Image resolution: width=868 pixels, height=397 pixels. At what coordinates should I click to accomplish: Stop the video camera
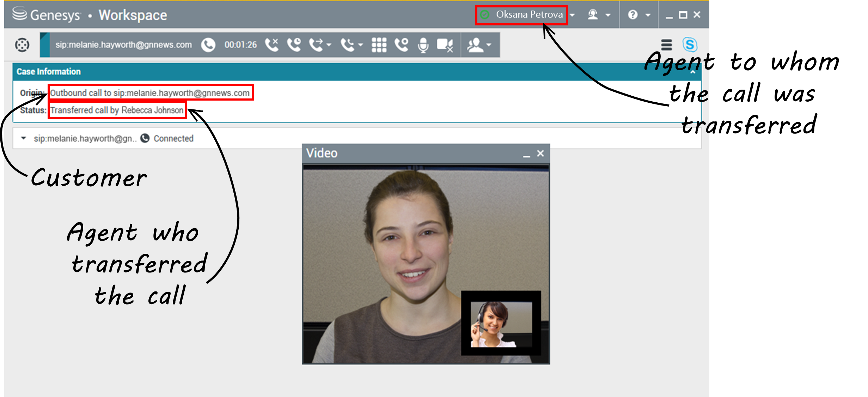[445, 45]
